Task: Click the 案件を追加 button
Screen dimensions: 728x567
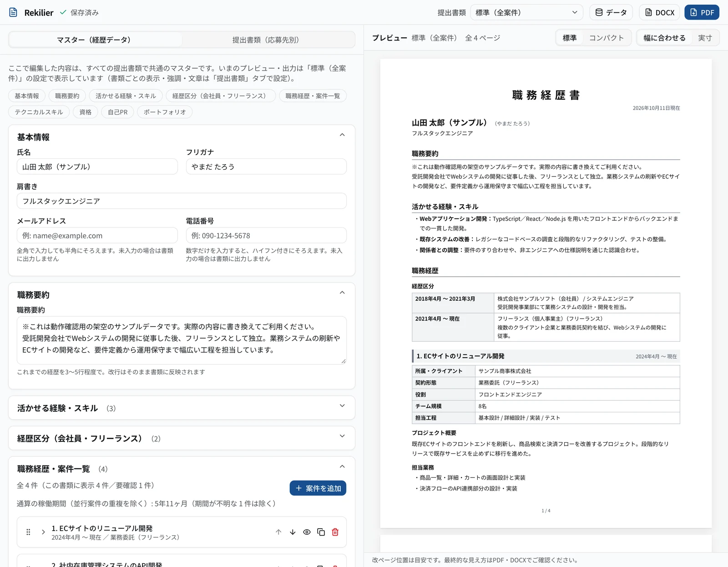Action: (318, 488)
